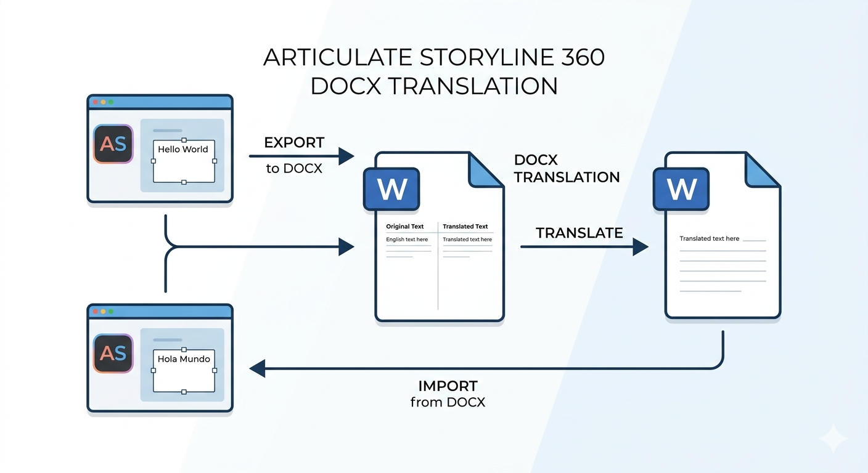This screenshot has height=473, width=868.
Task: Select the Hello World text box
Action: [x=184, y=161]
